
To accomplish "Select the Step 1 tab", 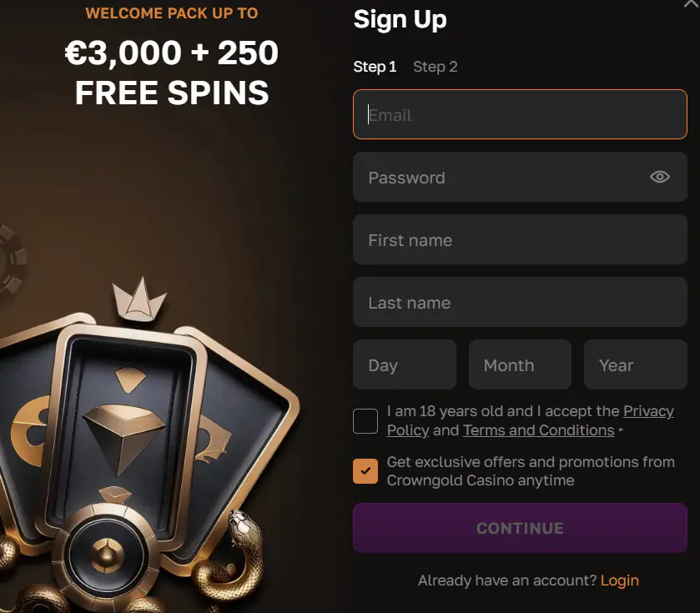I will pyautogui.click(x=375, y=67).
